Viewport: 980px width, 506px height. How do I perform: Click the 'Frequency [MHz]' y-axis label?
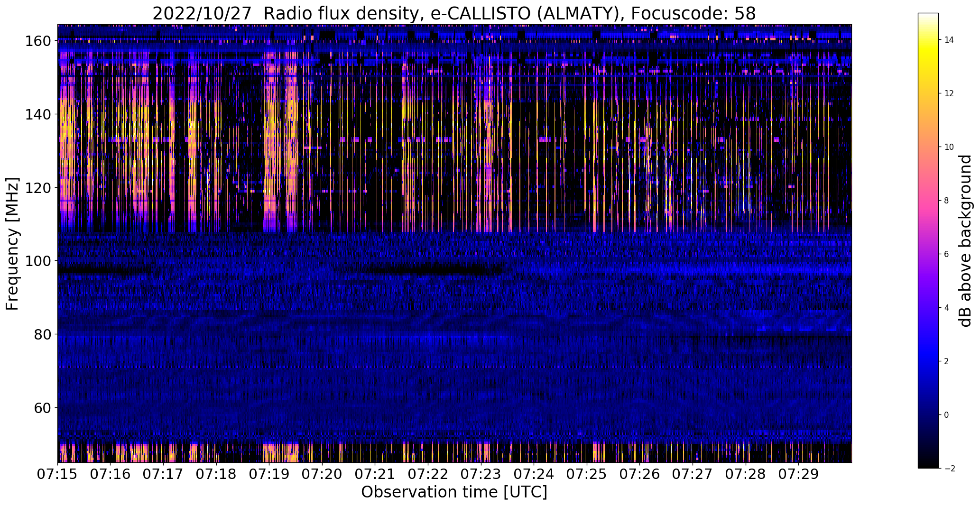pyautogui.click(x=12, y=244)
